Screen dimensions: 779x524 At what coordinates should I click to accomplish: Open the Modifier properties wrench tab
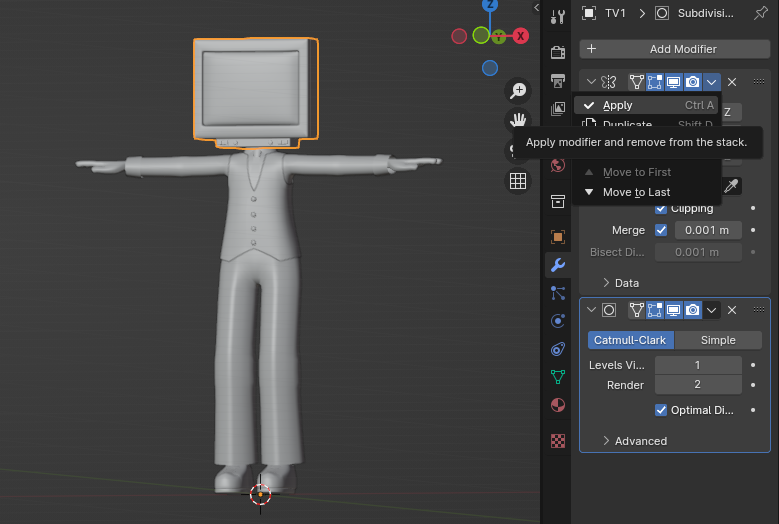pyautogui.click(x=557, y=265)
